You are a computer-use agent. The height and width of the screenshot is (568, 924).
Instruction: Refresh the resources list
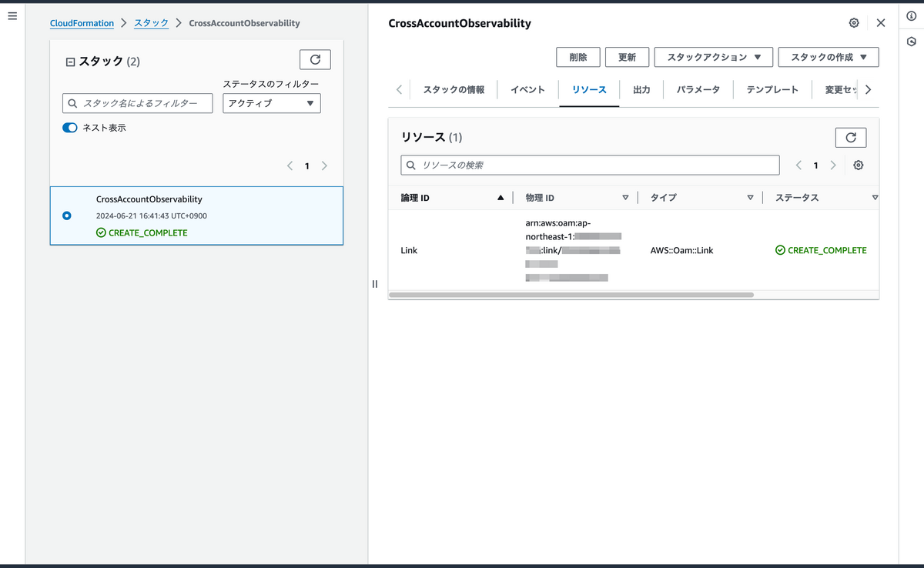pos(851,137)
